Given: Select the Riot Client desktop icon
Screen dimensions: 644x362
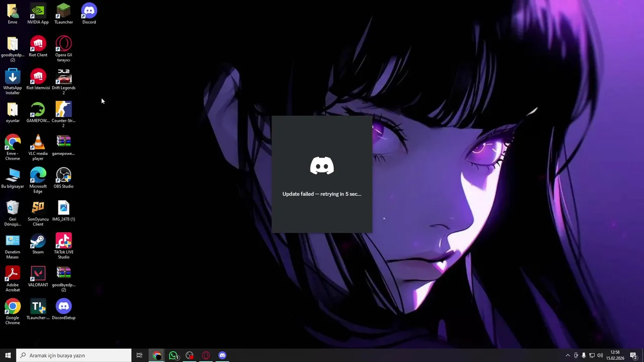Looking at the screenshot, I should pyautogui.click(x=38, y=46).
